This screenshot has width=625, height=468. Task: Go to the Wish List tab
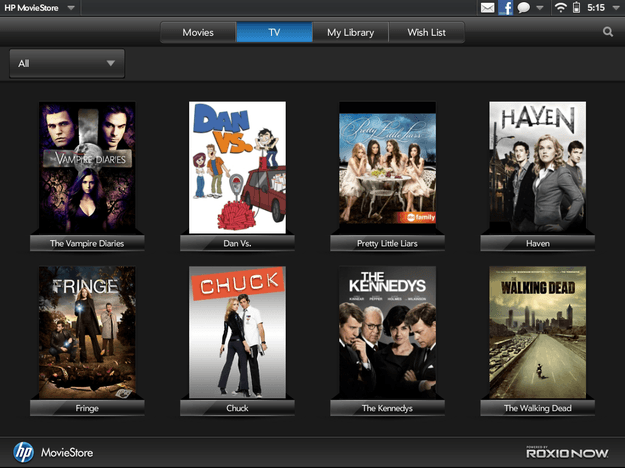426,32
